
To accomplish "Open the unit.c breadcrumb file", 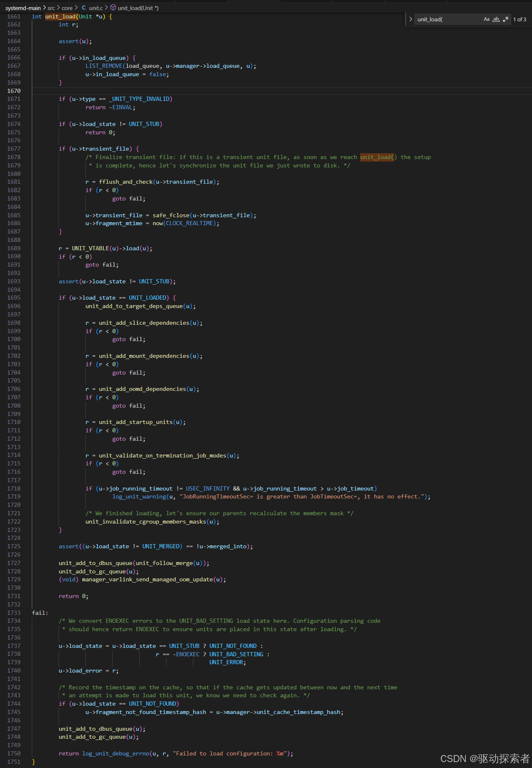I will (96, 8).
